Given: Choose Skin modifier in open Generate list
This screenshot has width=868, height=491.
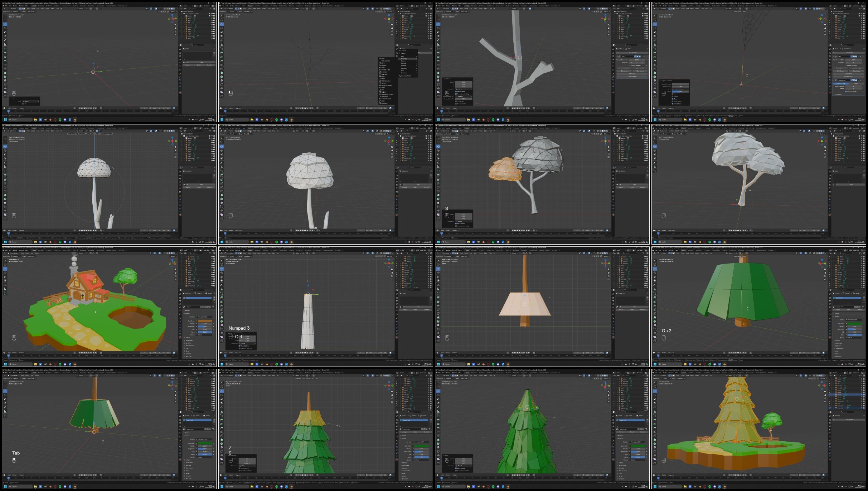Looking at the screenshot, I should coord(383,90).
